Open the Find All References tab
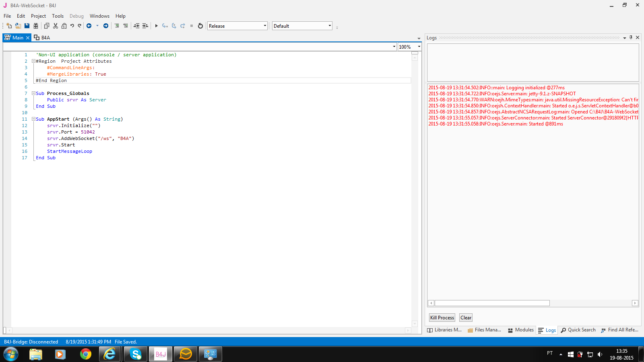The image size is (644, 362). coord(620,330)
